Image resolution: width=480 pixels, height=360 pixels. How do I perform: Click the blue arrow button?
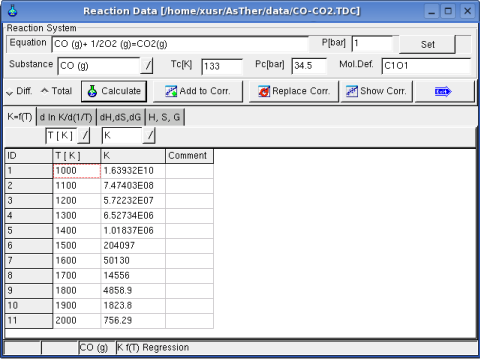[x=444, y=91]
